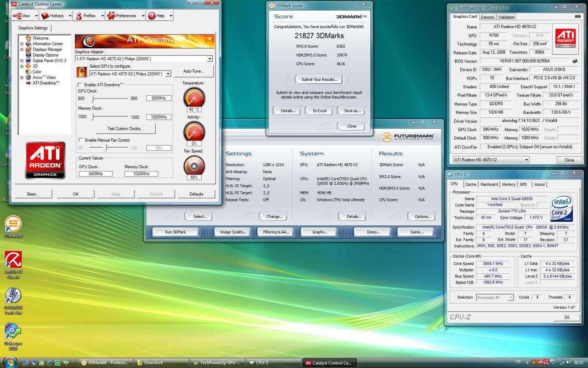Open the DAEMON Tools Lite desktop icon
588x368 pixels.
pos(13,301)
